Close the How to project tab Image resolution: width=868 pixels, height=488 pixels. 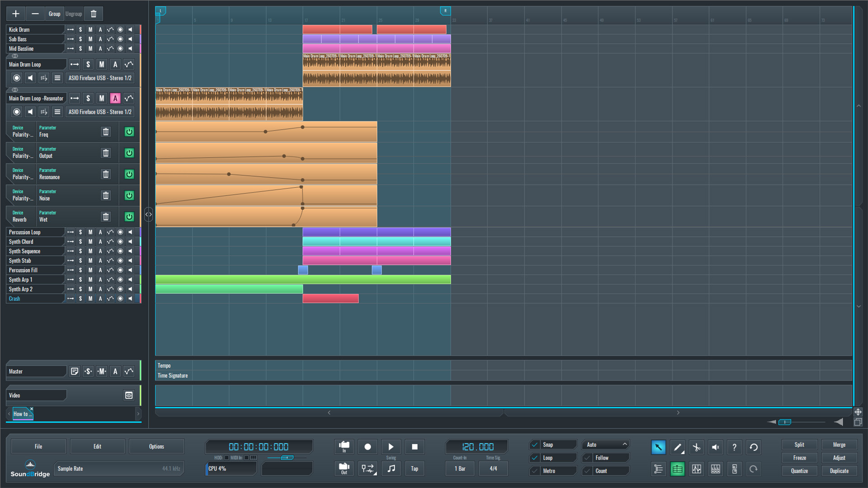(32, 409)
